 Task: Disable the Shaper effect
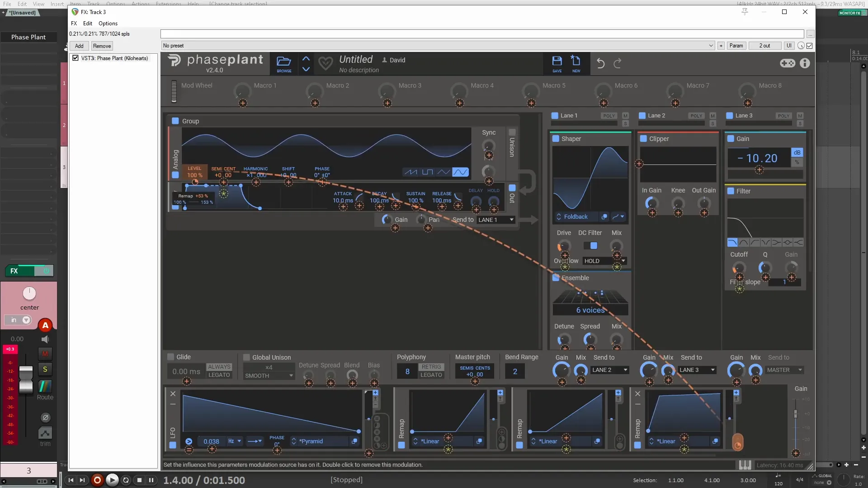tap(556, 139)
